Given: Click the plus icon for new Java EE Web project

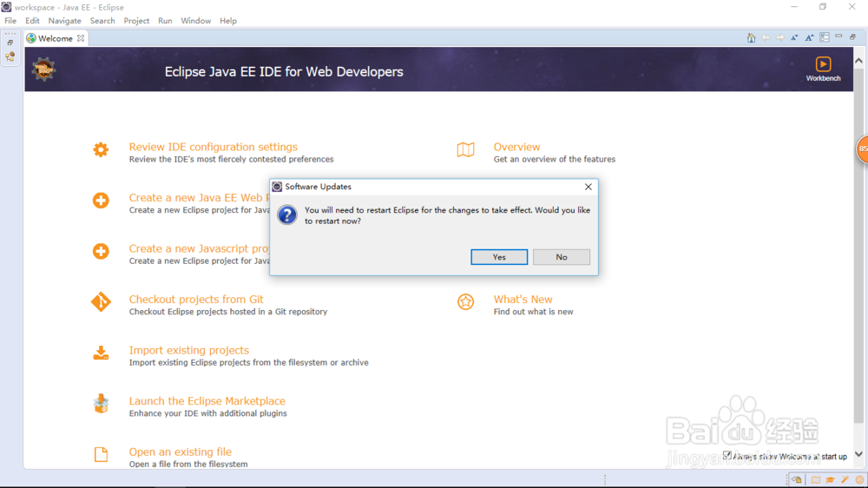Looking at the screenshot, I should tap(101, 201).
